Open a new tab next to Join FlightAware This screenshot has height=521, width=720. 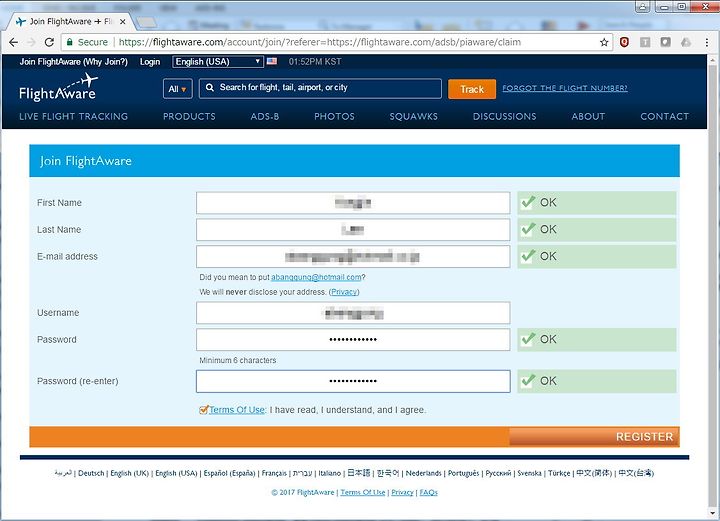(x=146, y=22)
